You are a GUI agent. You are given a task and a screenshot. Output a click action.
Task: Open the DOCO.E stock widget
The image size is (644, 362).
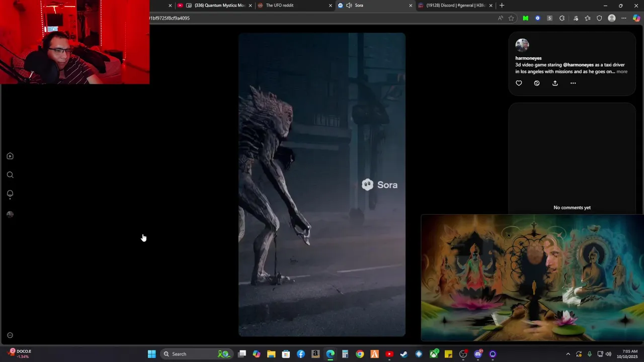pyautogui.click(x=20, y=354)
